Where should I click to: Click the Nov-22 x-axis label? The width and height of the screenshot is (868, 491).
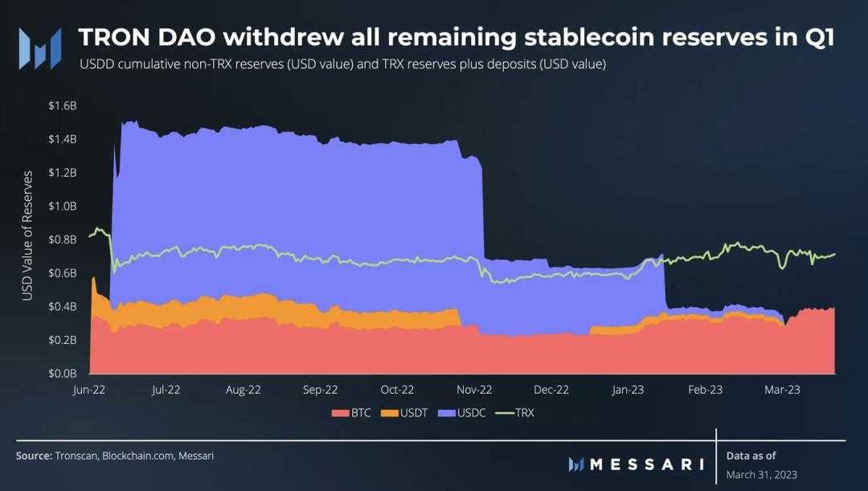(474, 390)
